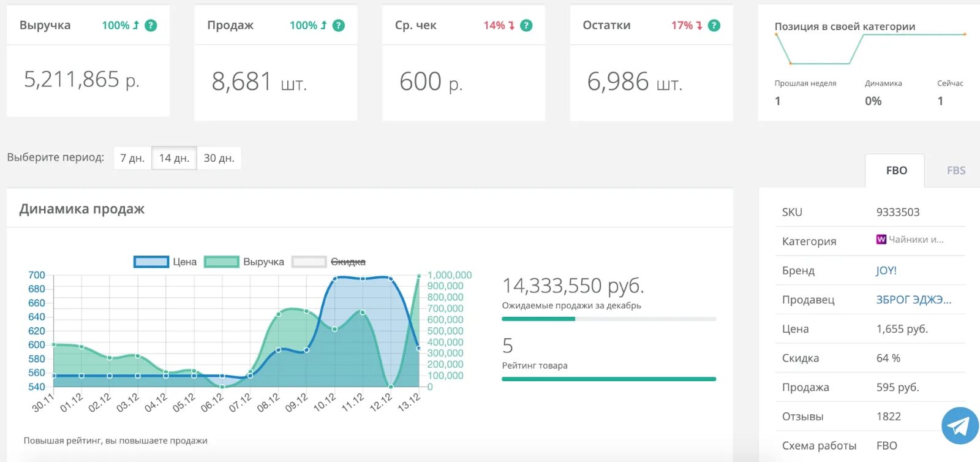Click the chart data point at 10.12

point(334,279)
